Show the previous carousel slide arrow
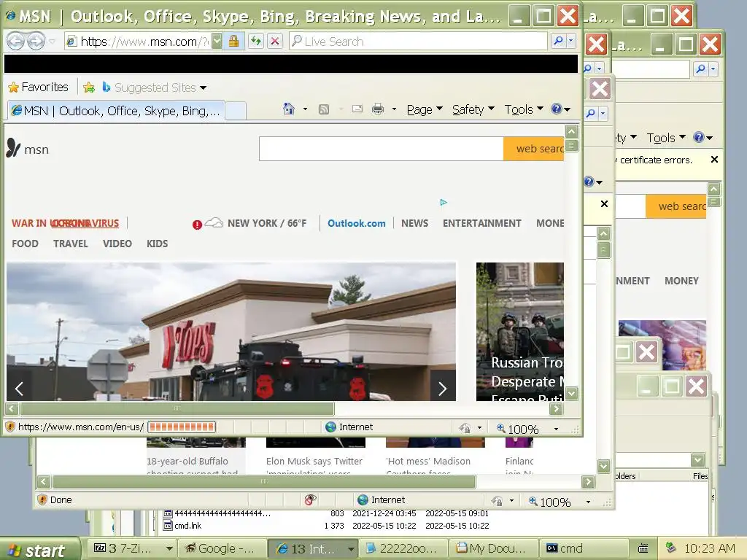Screen dimensions: 747x560 click(x=19, y=389)
